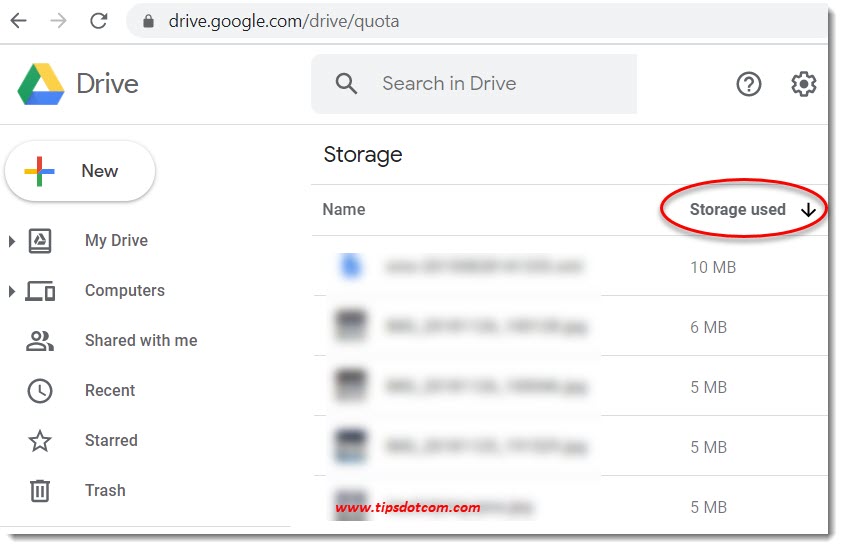This screenshot has width=843, height=549.
Task: Open the Help question mark icon
Action: [748, 84]
